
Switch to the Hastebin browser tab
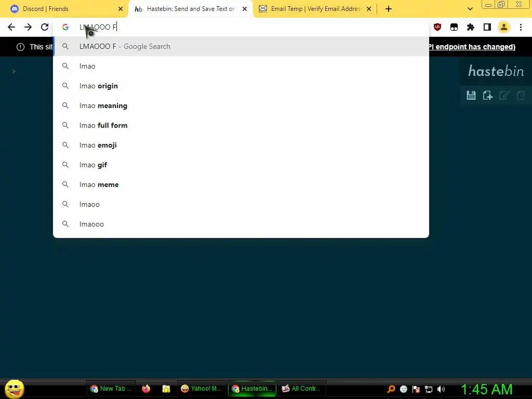(190, 9)
